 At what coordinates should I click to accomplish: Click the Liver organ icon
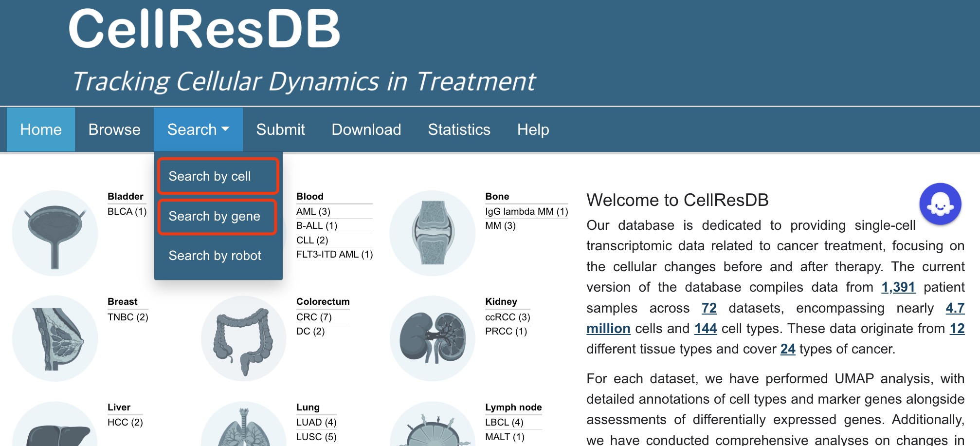55,424
